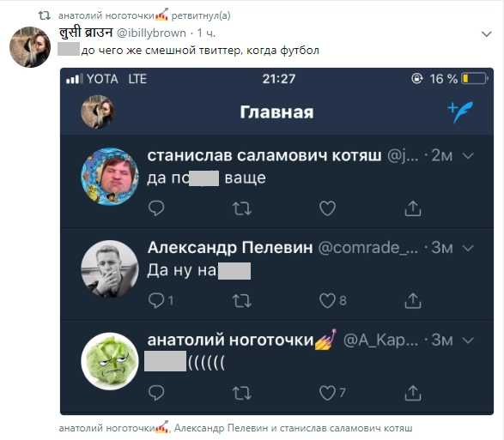
Task: Retweet Александр Пелевин's tweet
Action: [x=242, y=301]
